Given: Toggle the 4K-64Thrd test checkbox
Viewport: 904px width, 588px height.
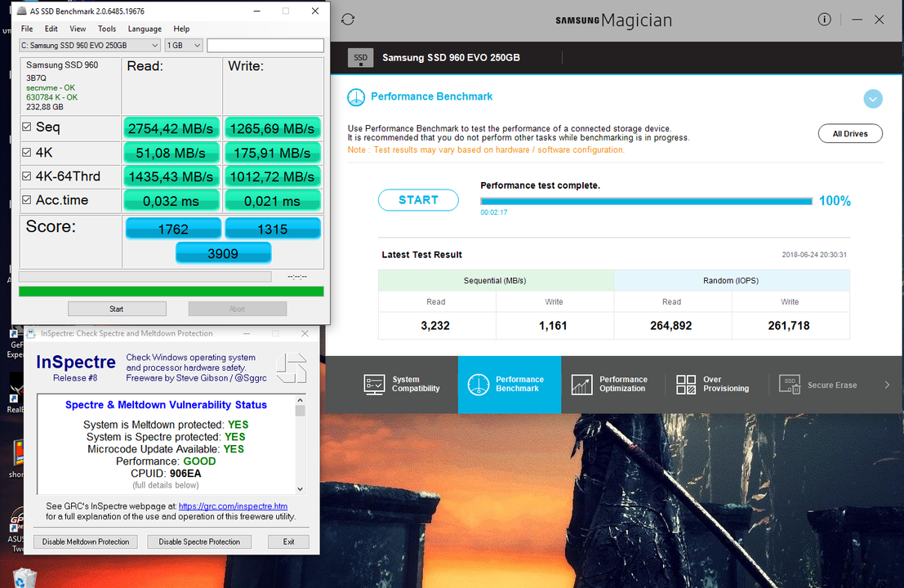Looking at the screenshot, I should click(26, 176).
